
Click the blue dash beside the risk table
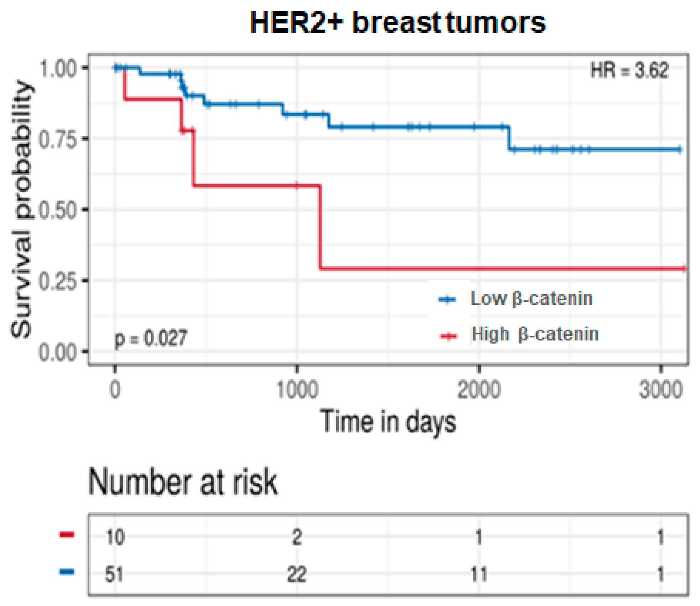pos(67,571)
